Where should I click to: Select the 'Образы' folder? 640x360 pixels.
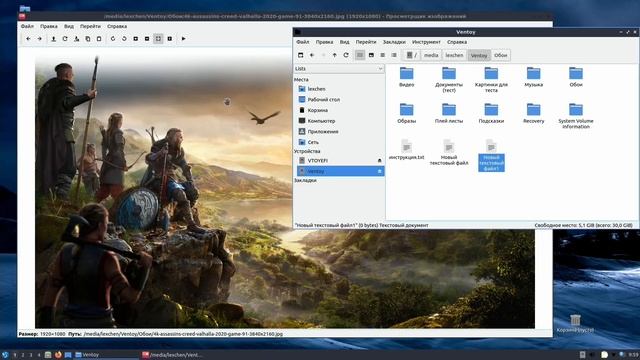[x=407, y=113]
